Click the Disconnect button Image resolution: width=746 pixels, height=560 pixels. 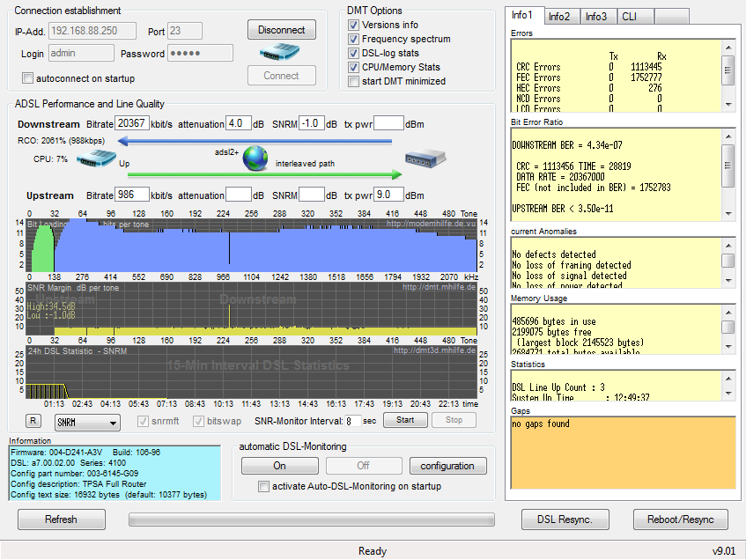281,30
